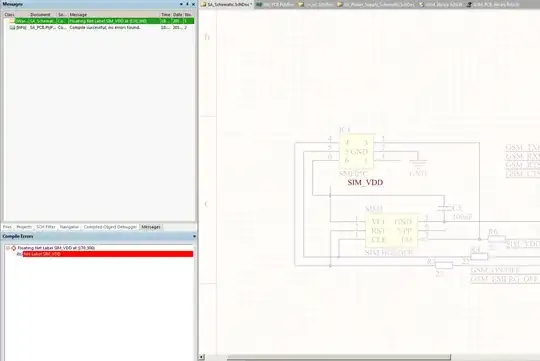540x361 pixels.
Task: Select capacitor C3 in the schematic
Action: 444,208
